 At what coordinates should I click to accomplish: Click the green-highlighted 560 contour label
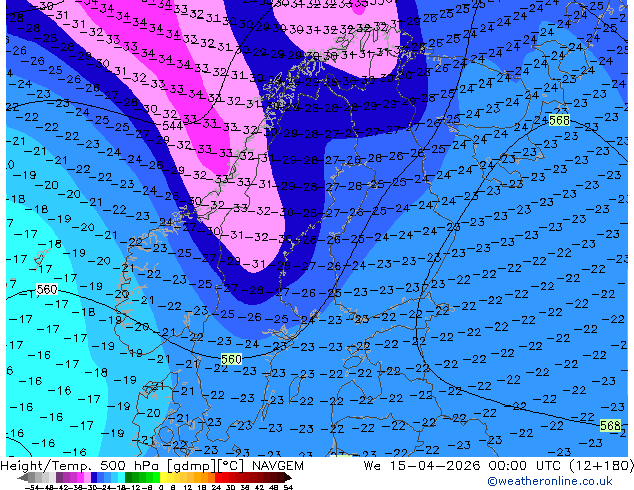click(231, 359)
